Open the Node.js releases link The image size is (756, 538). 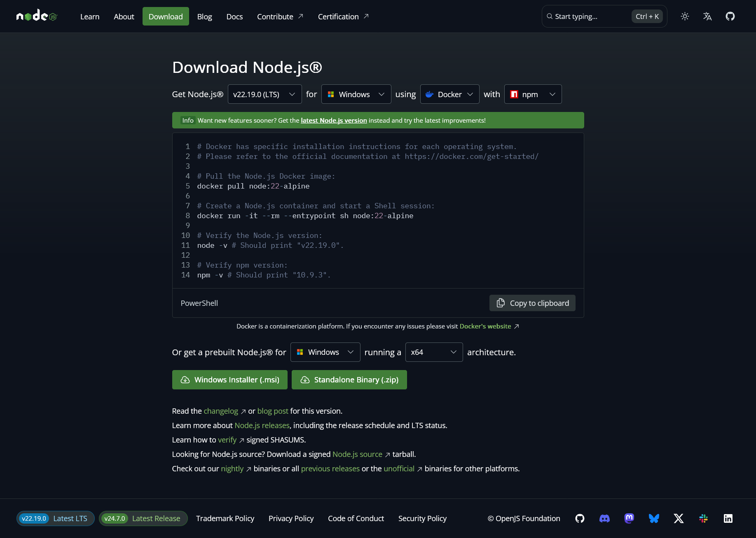(x=262, y=426)
